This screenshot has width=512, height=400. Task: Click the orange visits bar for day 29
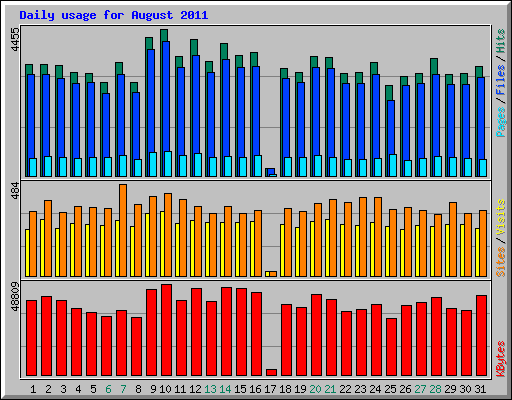[453, 239]
